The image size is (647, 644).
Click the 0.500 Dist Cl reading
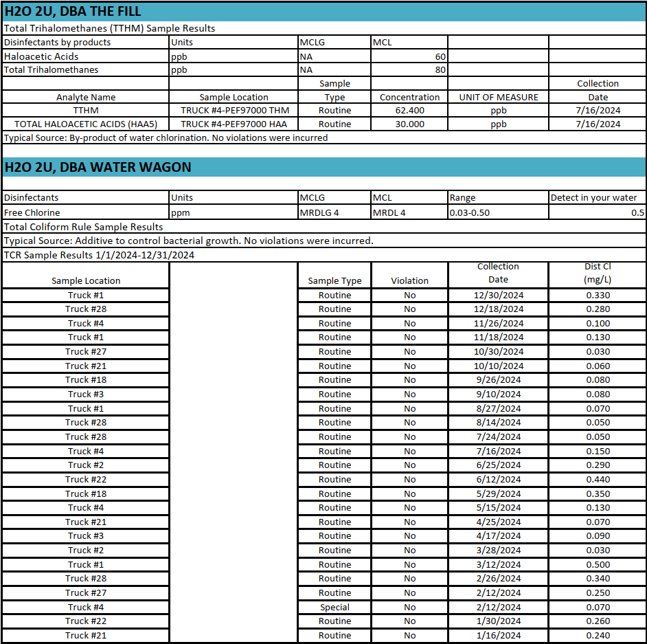[598, 565]
